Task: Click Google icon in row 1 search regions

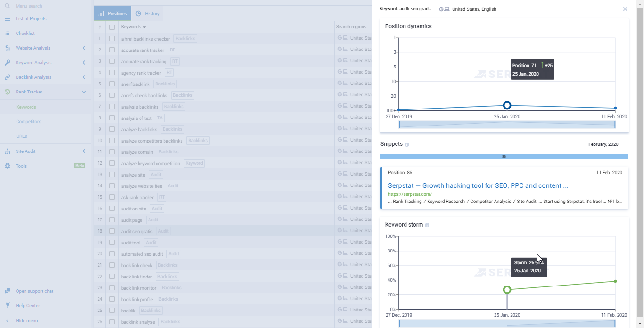Action: 339,38
